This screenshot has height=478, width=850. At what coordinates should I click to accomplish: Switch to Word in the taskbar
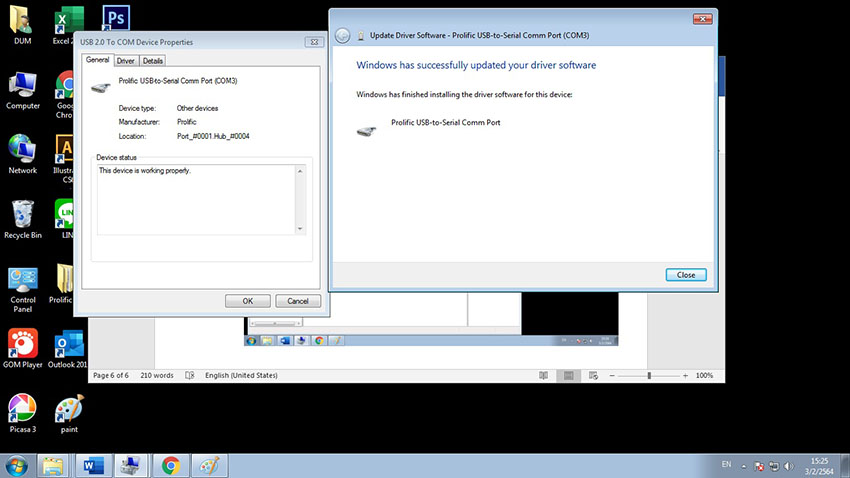(x=93, y=466)
